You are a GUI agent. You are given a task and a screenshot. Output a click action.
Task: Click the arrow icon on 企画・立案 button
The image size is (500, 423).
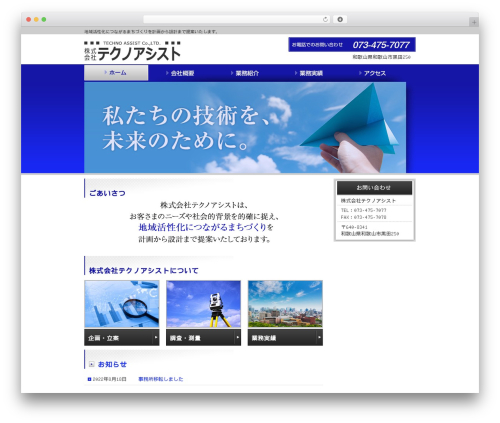pos(156,337)
